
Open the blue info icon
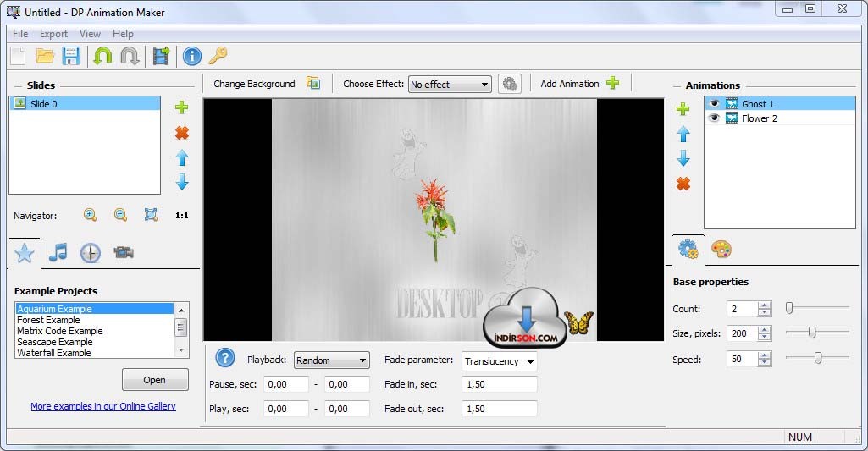191,56
